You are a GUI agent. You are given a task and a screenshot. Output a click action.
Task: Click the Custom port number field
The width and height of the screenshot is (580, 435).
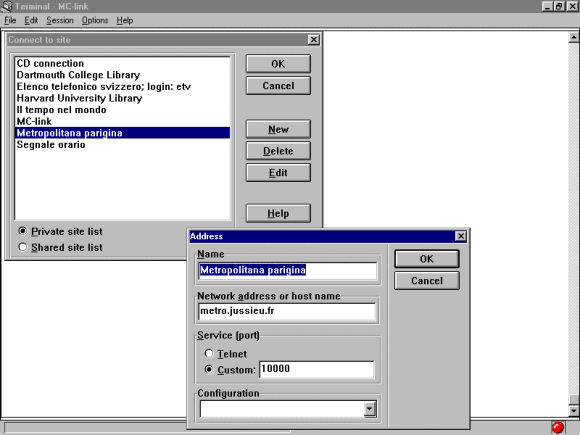[x=316, y=370]
